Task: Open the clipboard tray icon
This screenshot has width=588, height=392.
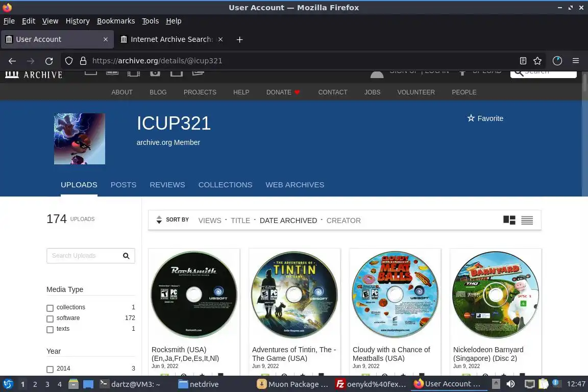Action: coord(543,384)
